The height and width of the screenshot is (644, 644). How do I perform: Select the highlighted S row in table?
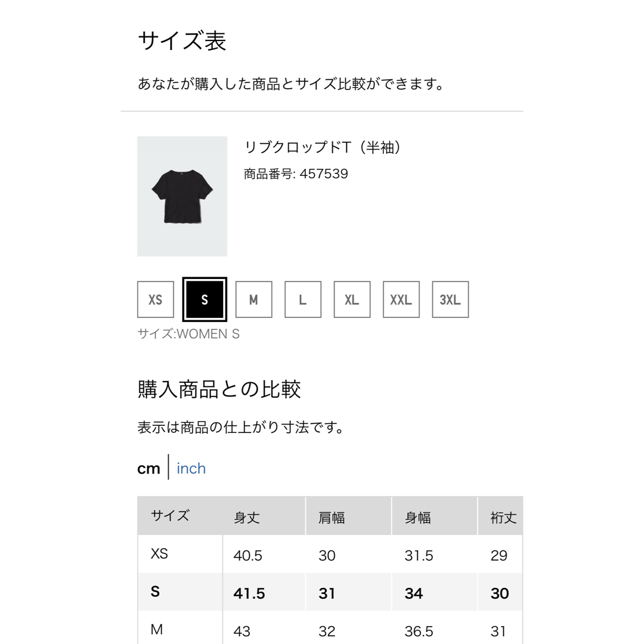click(x=330, y=592)
